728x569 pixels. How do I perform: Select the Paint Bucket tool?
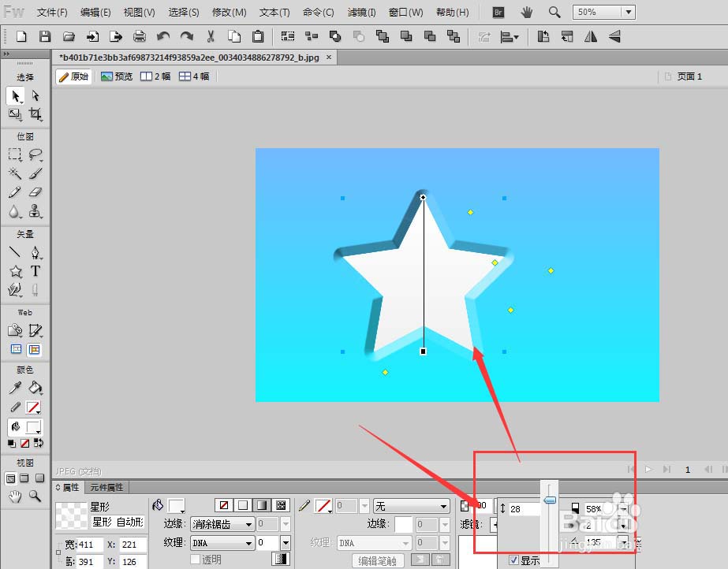(x=35, y=388)
